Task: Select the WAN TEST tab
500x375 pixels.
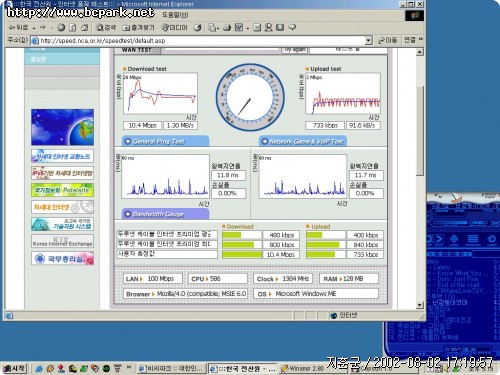Action: coord(137,50)
